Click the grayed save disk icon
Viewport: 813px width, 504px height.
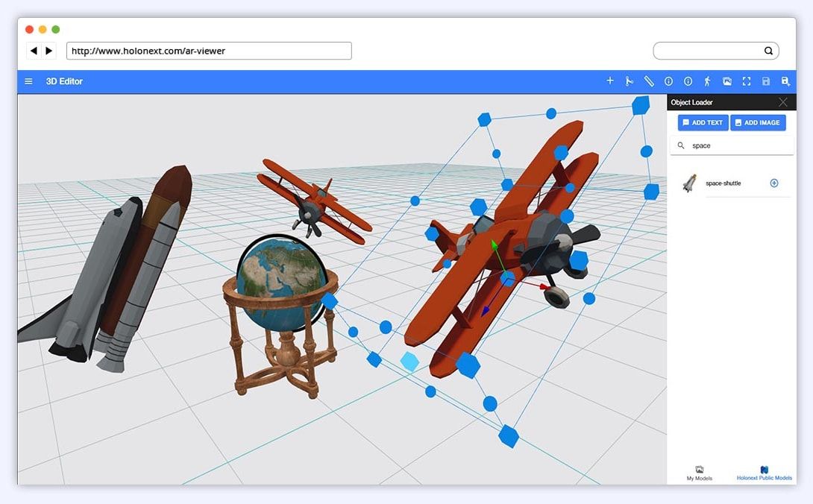[x=766, y=81]
